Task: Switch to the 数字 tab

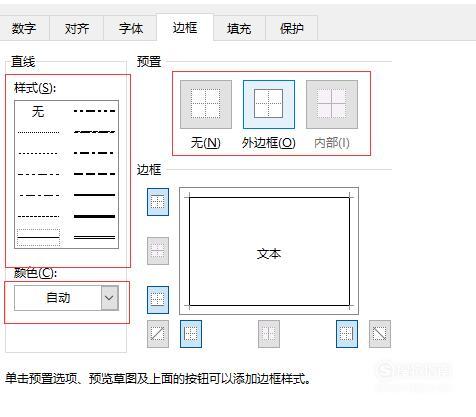Action: click(x=24, y=28)
